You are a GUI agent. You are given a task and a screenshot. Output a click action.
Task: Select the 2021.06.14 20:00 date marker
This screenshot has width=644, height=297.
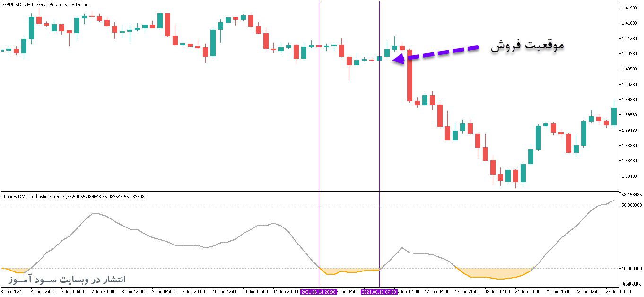tap(319, 292)
